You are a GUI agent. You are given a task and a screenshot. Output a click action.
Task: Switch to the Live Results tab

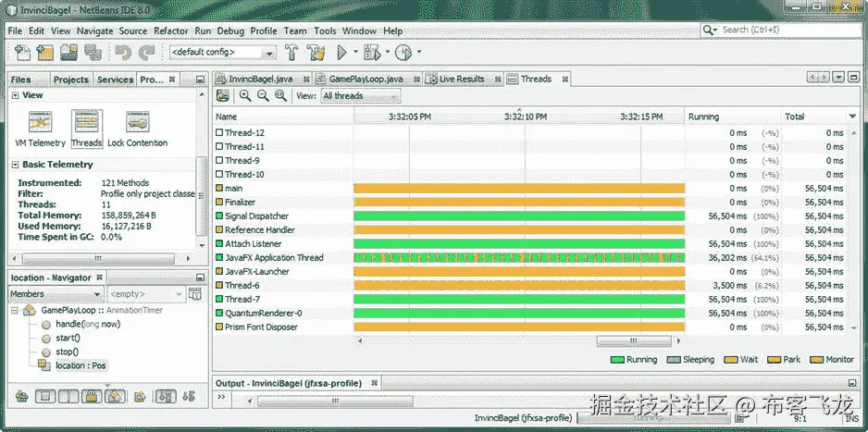click(463, 80)
